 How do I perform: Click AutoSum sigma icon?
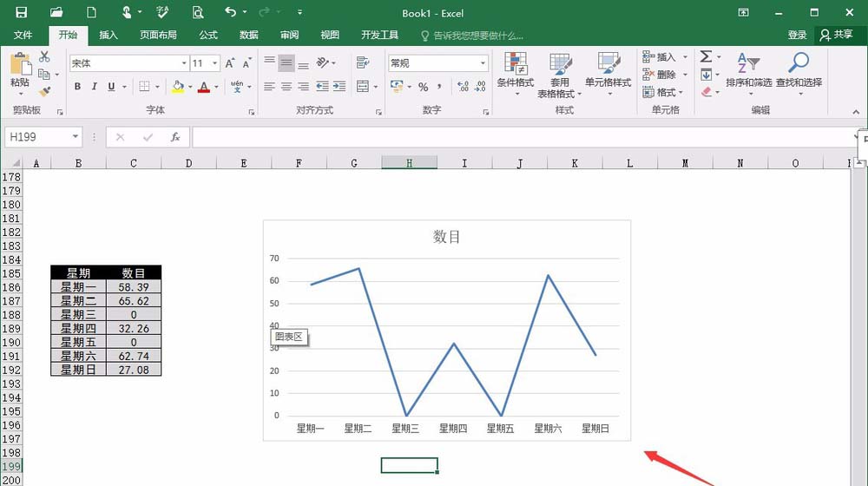pos(706,56)
